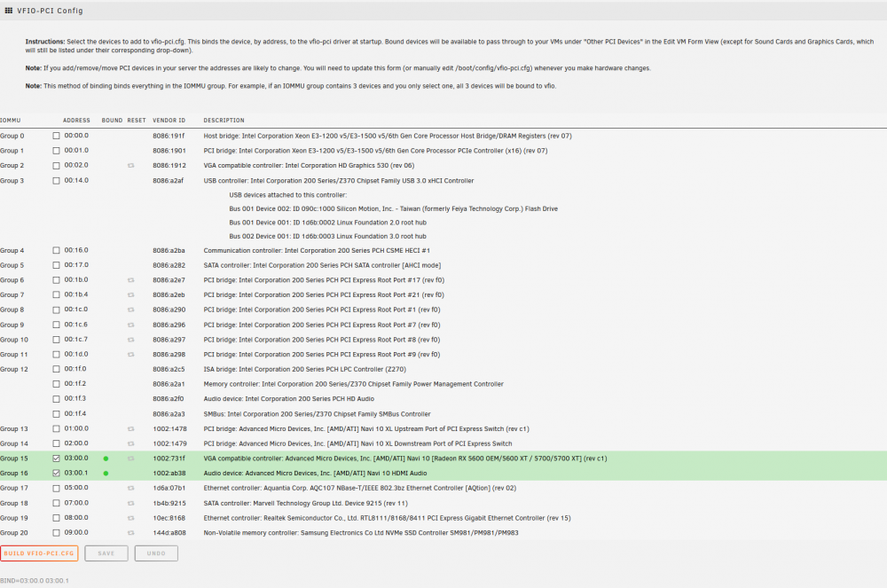887x588 pixels.
Task: Click reset icon for address 00:1c.0
Action: coord(130,310)
